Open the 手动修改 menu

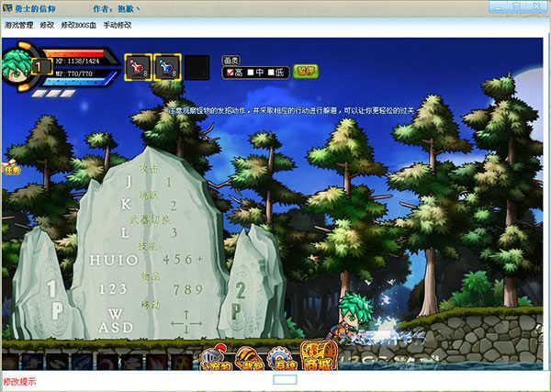tap(117, 26)
